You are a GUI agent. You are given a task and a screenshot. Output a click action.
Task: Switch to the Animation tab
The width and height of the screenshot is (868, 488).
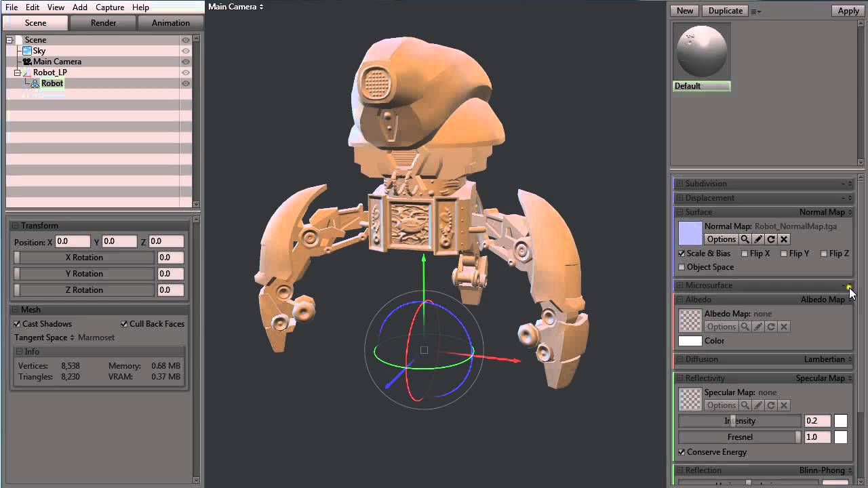tap(171, 23)
